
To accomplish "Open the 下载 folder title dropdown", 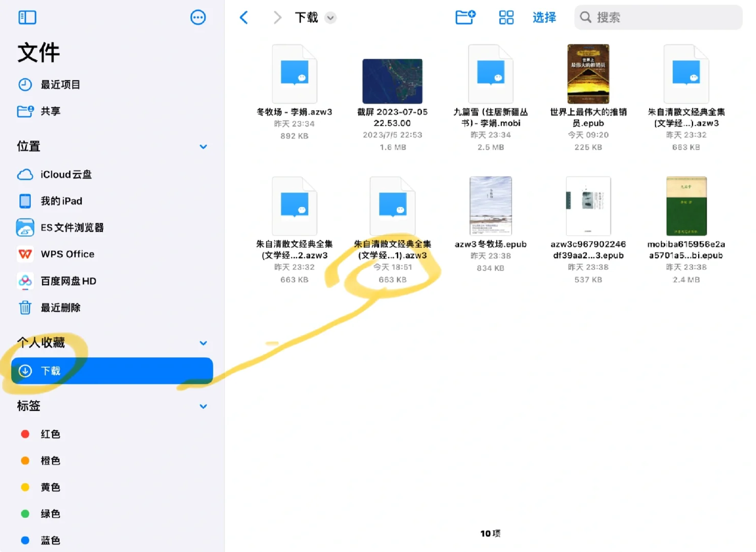I will tap(330, 18).
